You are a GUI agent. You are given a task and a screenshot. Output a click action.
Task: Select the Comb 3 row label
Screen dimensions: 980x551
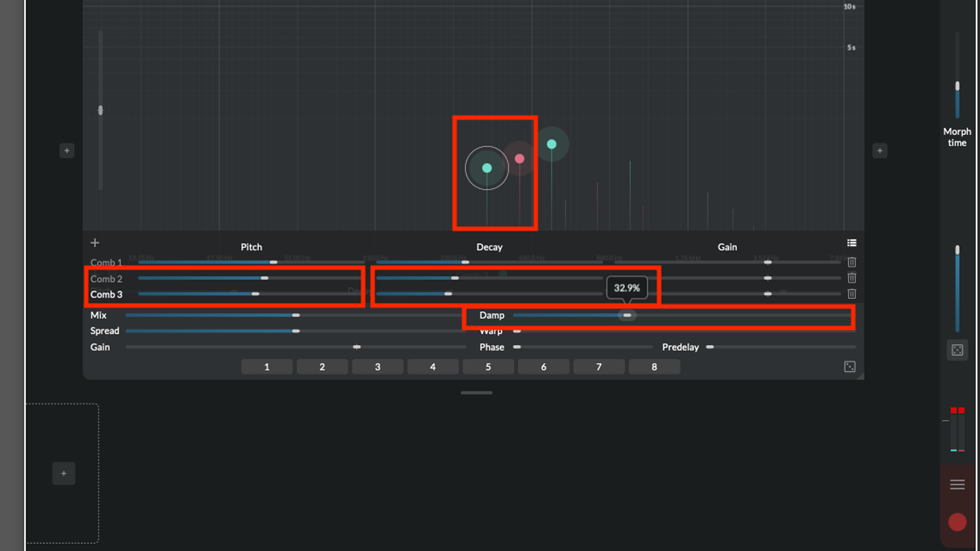coord(106,294)
